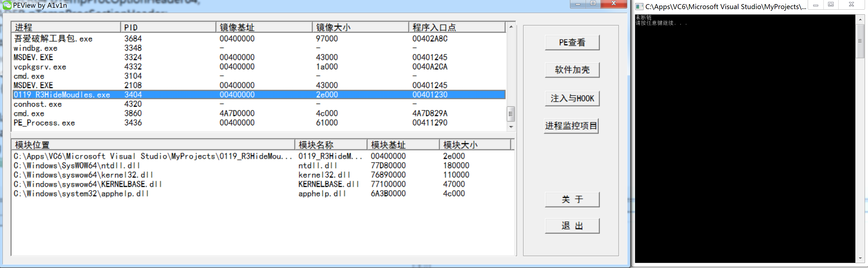Click the process list scrollbar thumb
This screenshot has height=268, width=868.
[x=511, y=114]
